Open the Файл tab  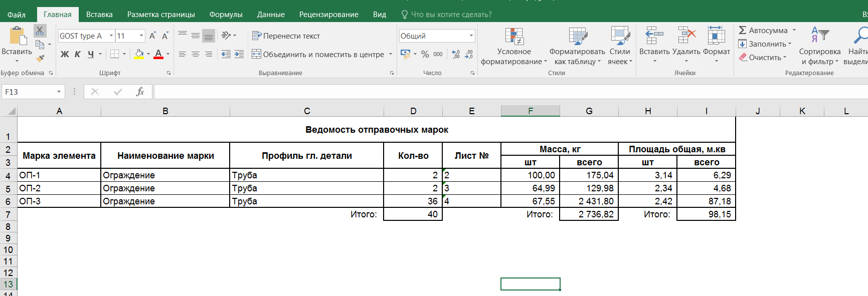[x=17, y=15]
